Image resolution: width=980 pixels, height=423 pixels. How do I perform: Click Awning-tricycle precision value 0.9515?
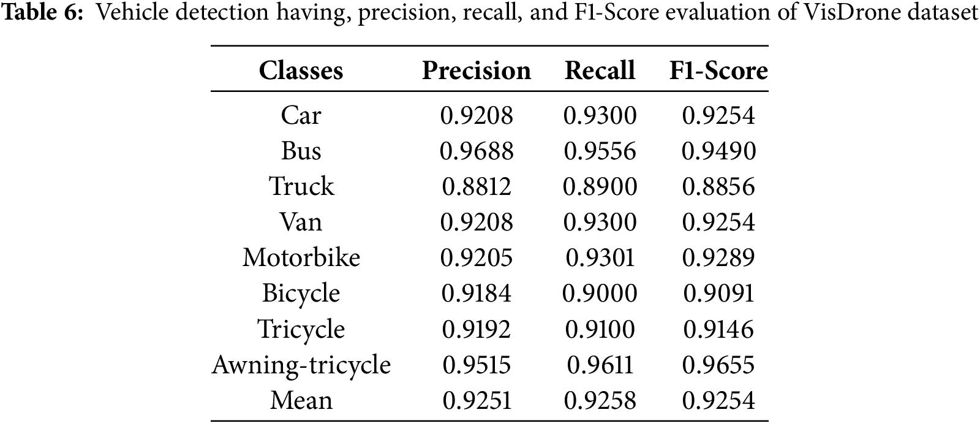(x=476, y=365)
